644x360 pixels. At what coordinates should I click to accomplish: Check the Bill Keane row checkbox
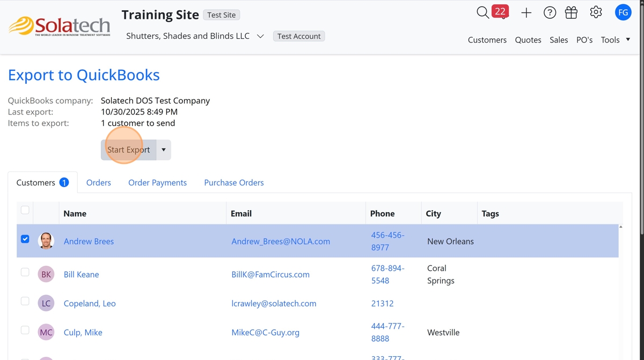pos(25,272)
